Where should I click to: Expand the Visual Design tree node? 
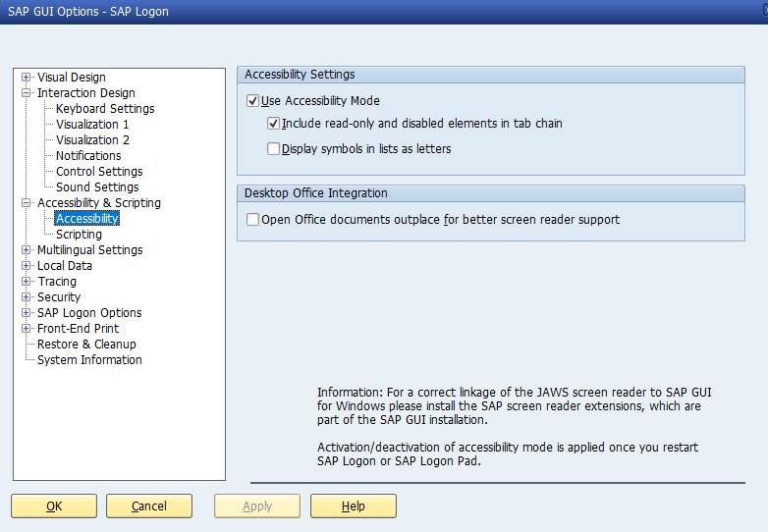(x=27, y=78)
